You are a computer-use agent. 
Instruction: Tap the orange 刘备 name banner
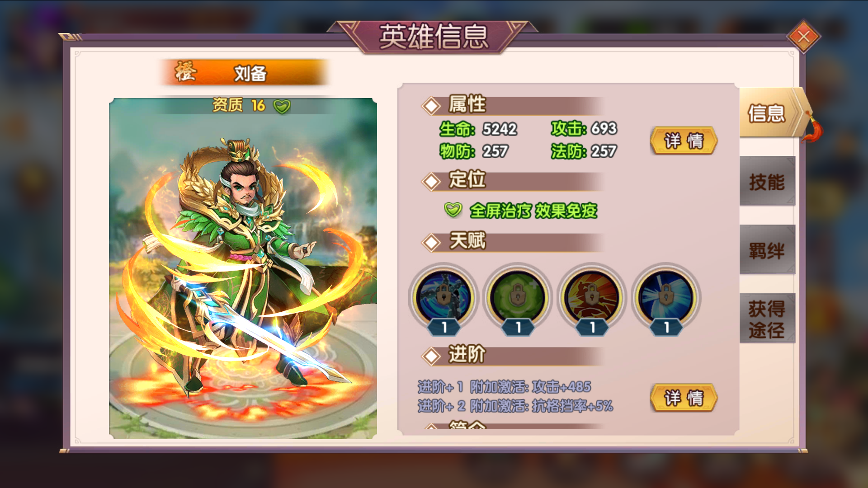pyautogui.click(x=244, y=72)
